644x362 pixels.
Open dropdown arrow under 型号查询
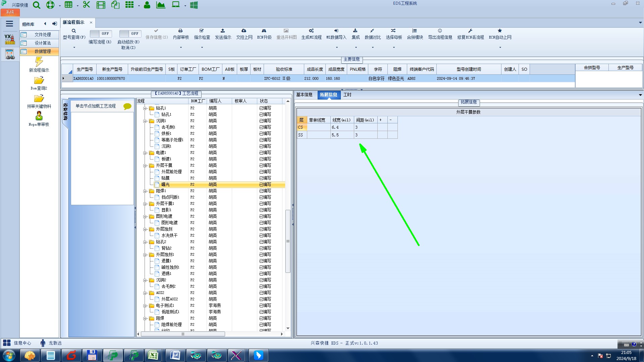(x=74, y=47)
